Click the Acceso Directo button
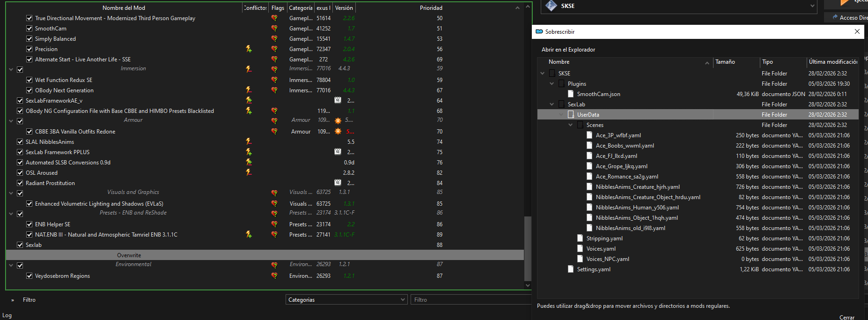 coord(846,17)
